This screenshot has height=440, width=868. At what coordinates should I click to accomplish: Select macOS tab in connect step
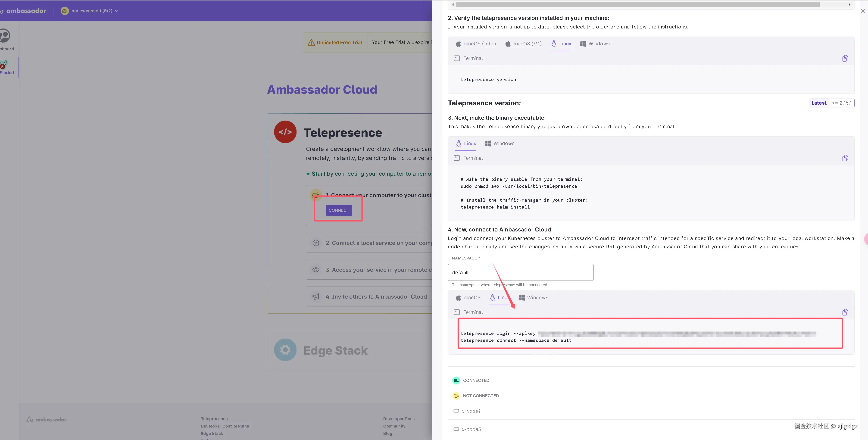pyautogui.click(x=468, y=297)
